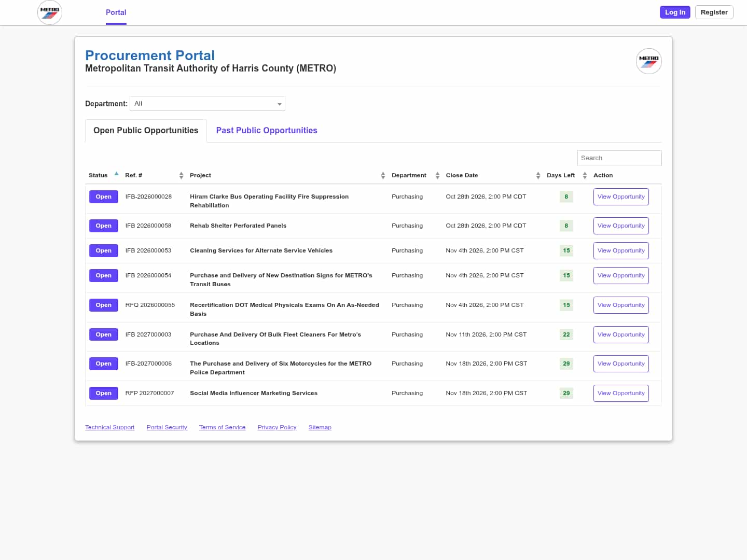
Task: Sort by Close Date column arrows
Action: [x=538, y=176]
